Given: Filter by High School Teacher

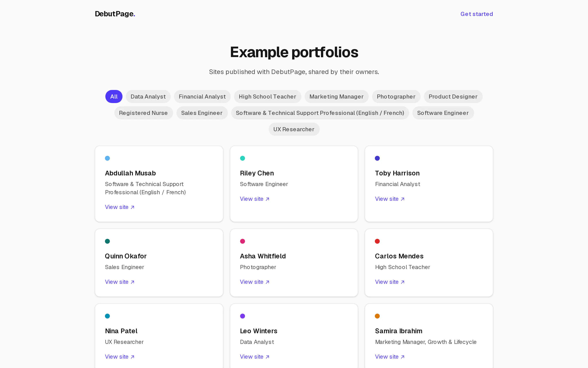Looking at the screenshot, I should point(267,96).
